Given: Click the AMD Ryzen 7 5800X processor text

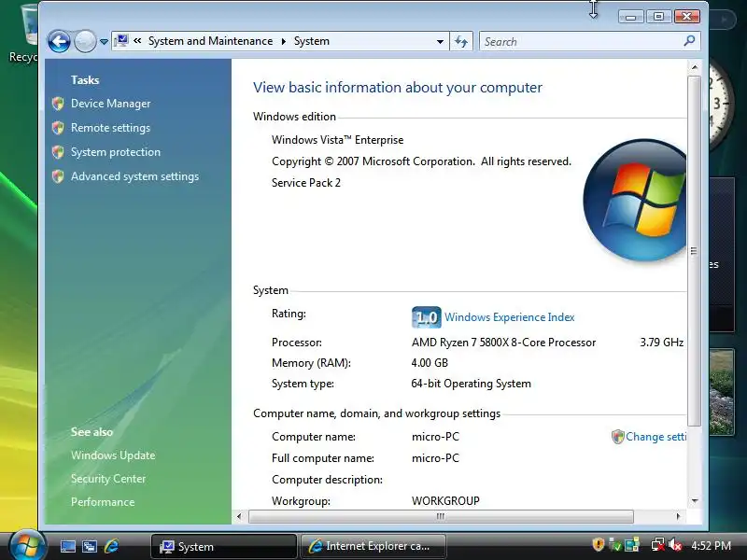Looking at the screenshot, I should tap(503, 343).
